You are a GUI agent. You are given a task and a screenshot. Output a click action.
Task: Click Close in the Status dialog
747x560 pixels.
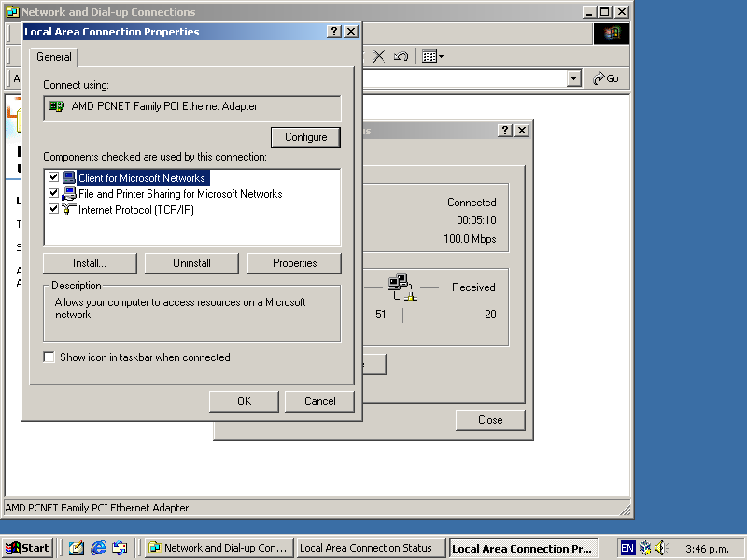pyautogui.click(x=490, y=420)
